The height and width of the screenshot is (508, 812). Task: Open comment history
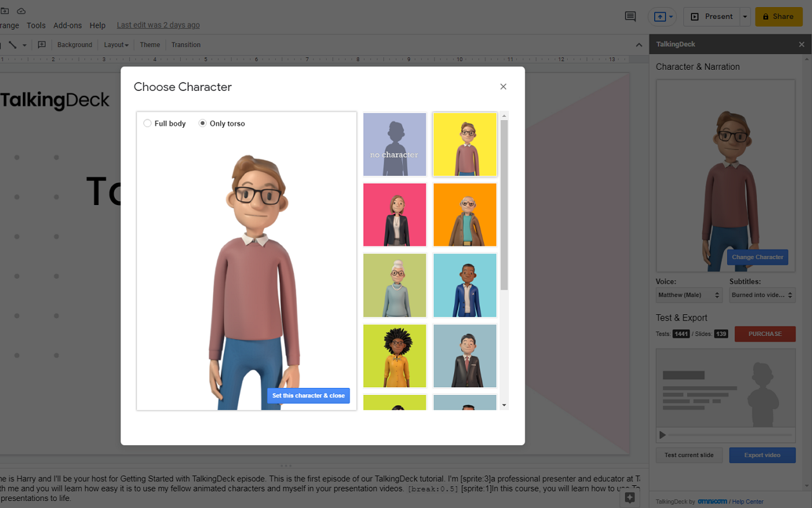(x=630, y=17)
